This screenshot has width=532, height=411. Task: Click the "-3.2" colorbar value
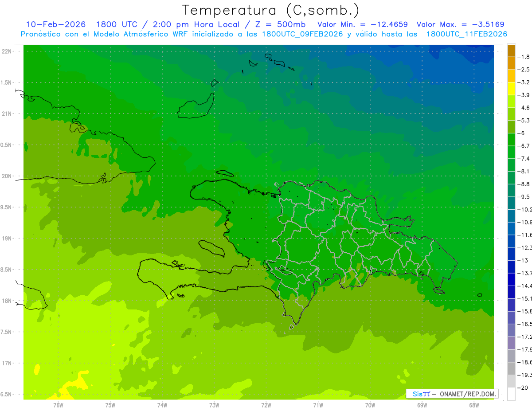[x=524, y=82]
